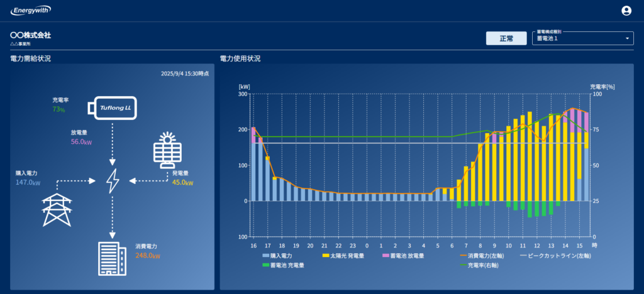The height and width of the screenshot is (294, 644).
Task: Select the 73% 充電率 reading
Action: [58, 109]
